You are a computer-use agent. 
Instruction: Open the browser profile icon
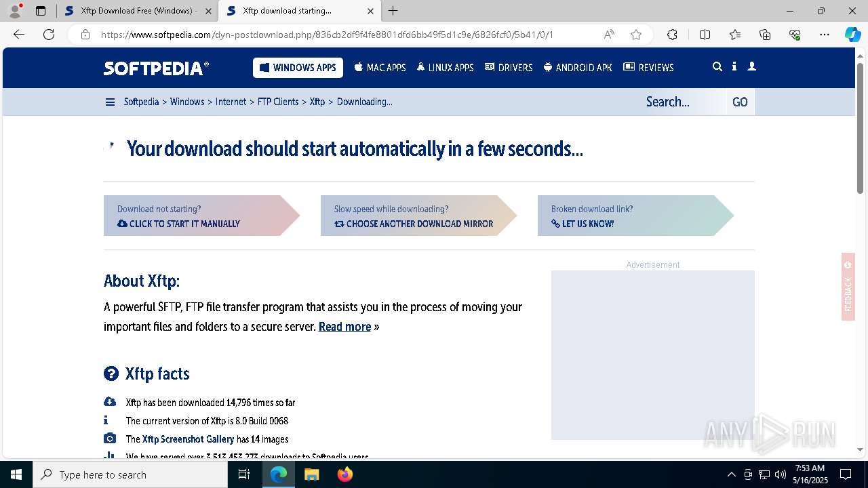click(15, 11)
